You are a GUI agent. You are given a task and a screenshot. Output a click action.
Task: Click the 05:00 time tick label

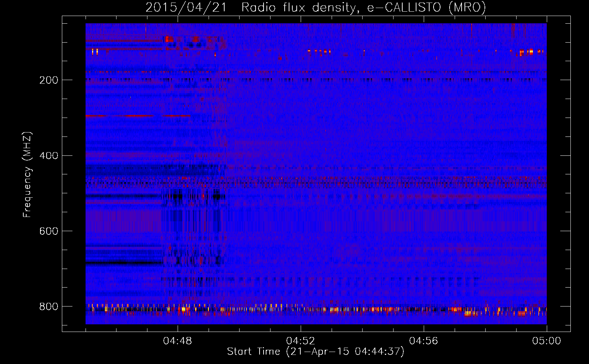[x=546, y=341]
